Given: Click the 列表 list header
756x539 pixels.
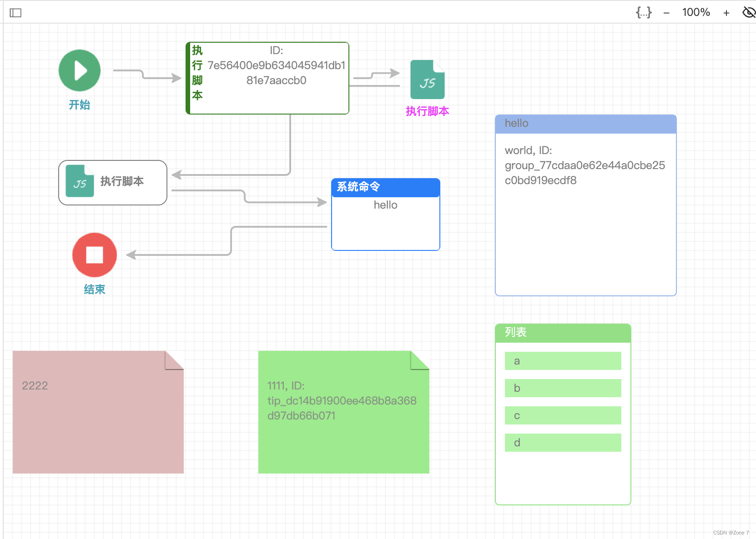Looking at the screenshot, I should [x=563, y=333].
